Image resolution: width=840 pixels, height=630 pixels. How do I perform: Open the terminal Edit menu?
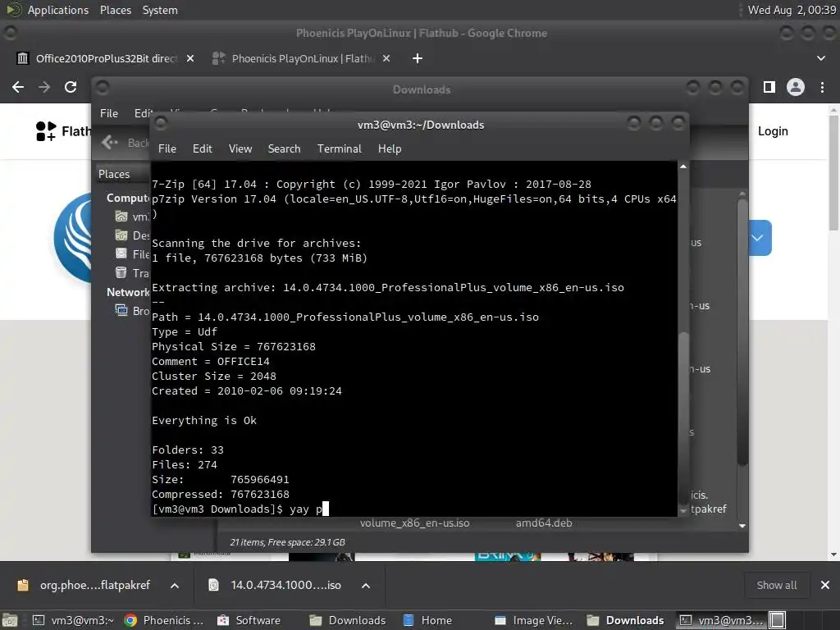tap(202, 149)
